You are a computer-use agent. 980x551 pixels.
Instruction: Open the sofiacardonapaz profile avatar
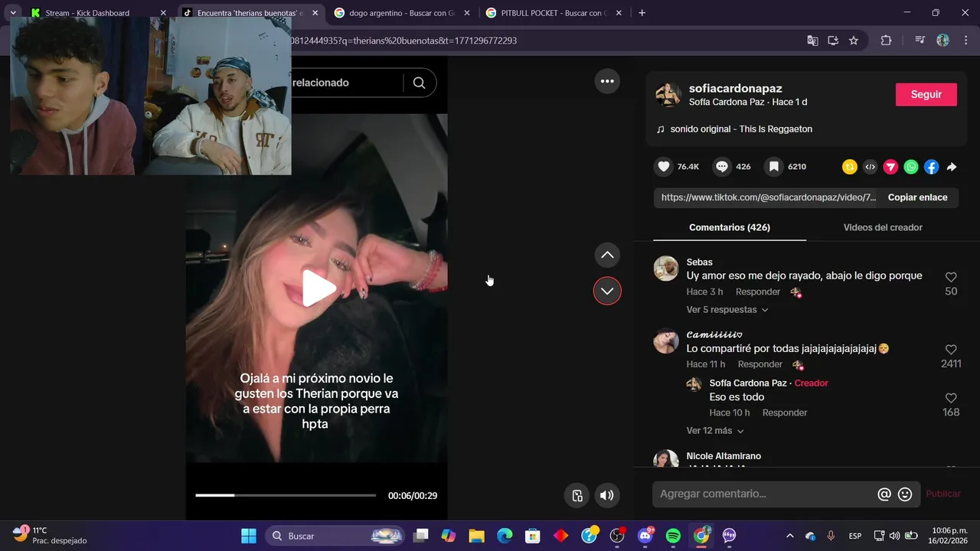[x=668, y=95]
